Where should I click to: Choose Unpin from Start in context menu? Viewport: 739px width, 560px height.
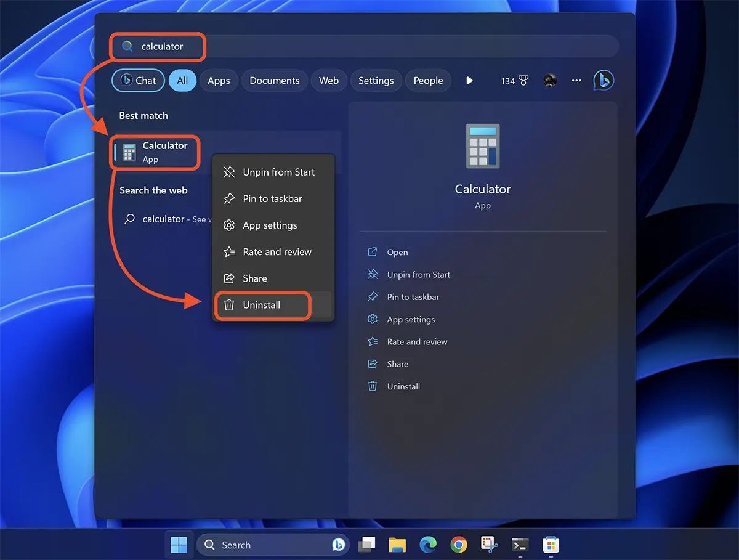273,172
